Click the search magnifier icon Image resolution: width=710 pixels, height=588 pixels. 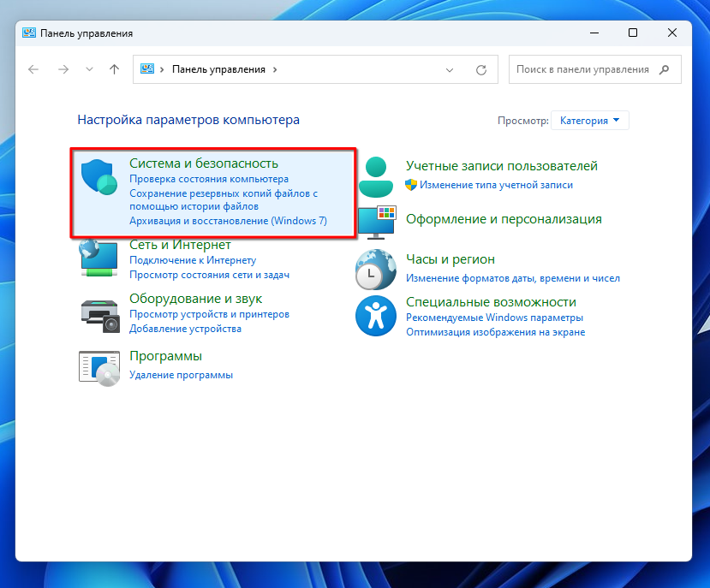click(x=664, y=69)
